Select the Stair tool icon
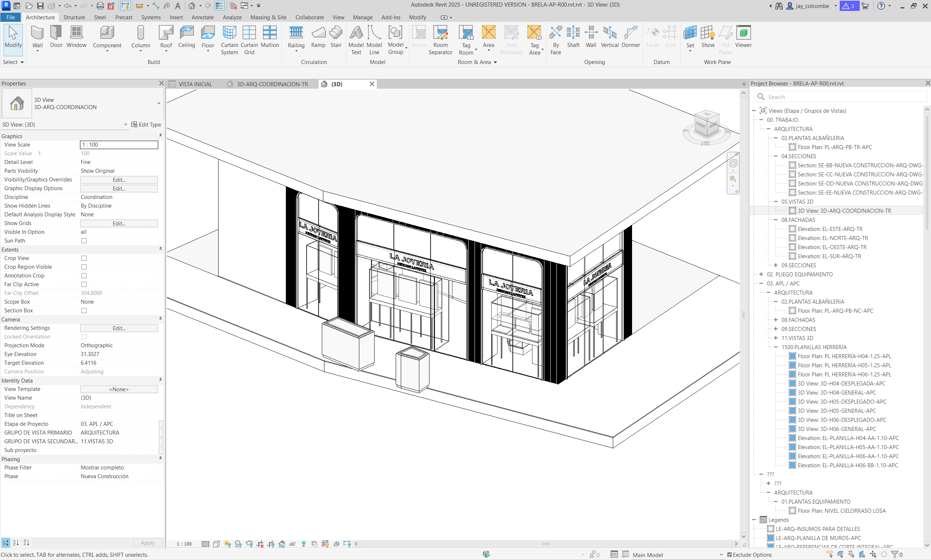The height and width of the screenshot is (560, 931). [336, 33]
